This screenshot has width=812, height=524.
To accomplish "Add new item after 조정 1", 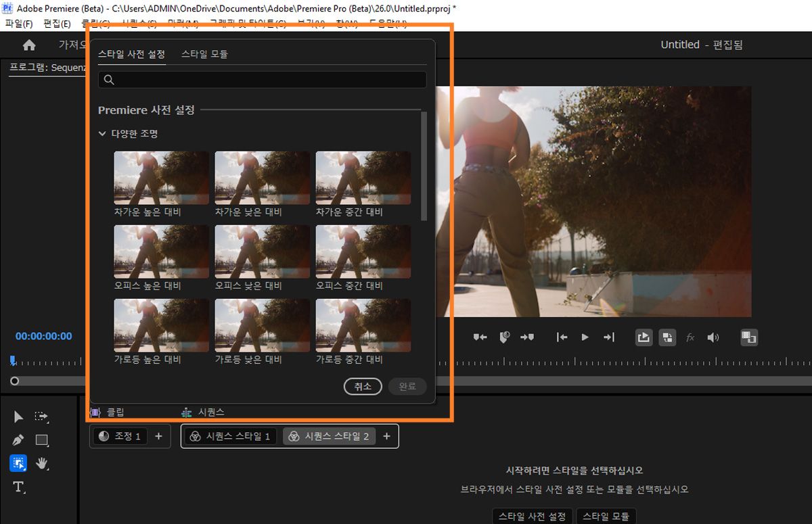I will click(x=158, y=436).
